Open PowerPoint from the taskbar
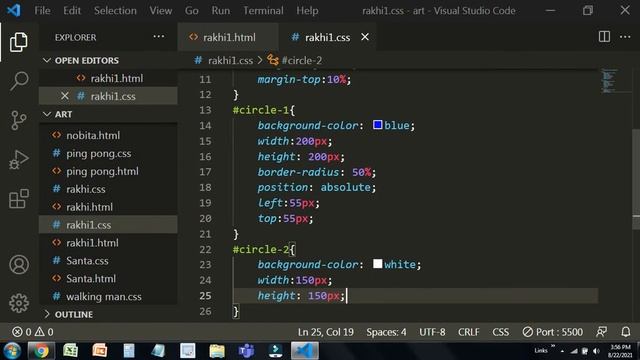This screenshot has height=360, width=640. point(100,351)
